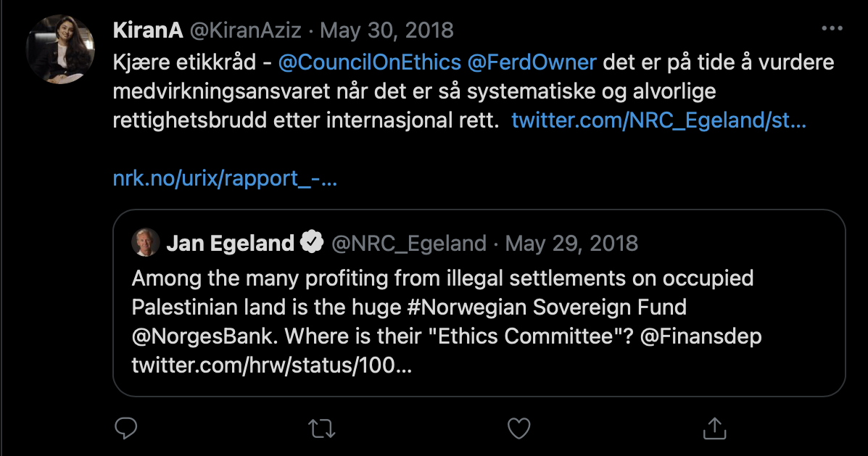Viewport: 868px width, 456px height.
Task: Click the reply speech bubble icon
Action: point(126,428)
